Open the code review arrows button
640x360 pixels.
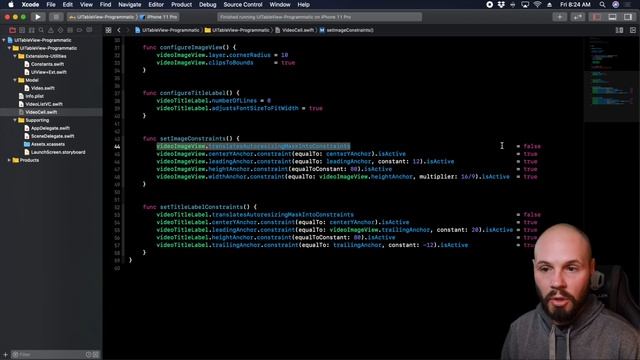point(578,17)
